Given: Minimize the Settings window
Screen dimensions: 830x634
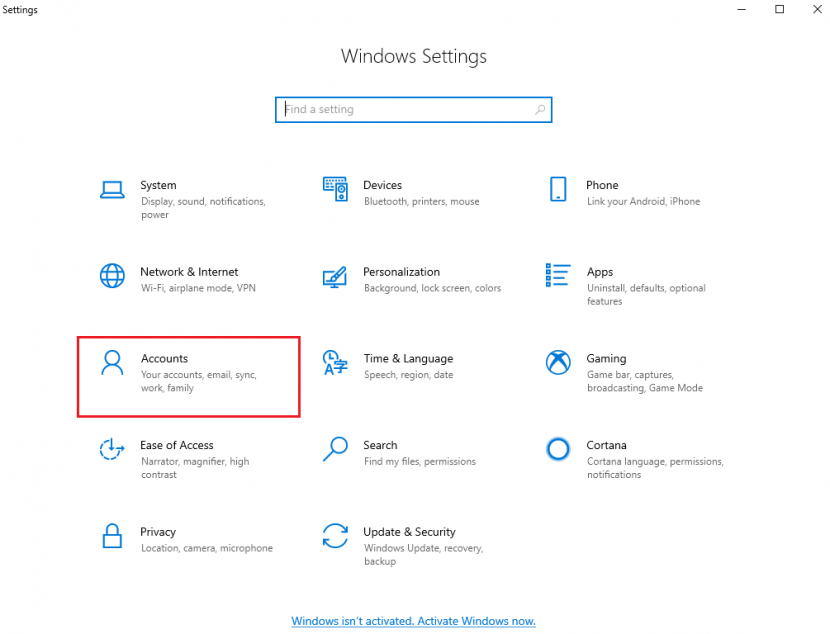Looking at the screenshot, I should click(x=741, y=10).
